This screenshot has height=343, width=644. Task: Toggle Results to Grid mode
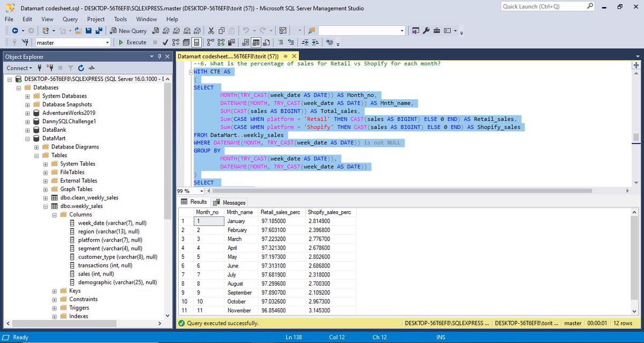tap(256, 42)
